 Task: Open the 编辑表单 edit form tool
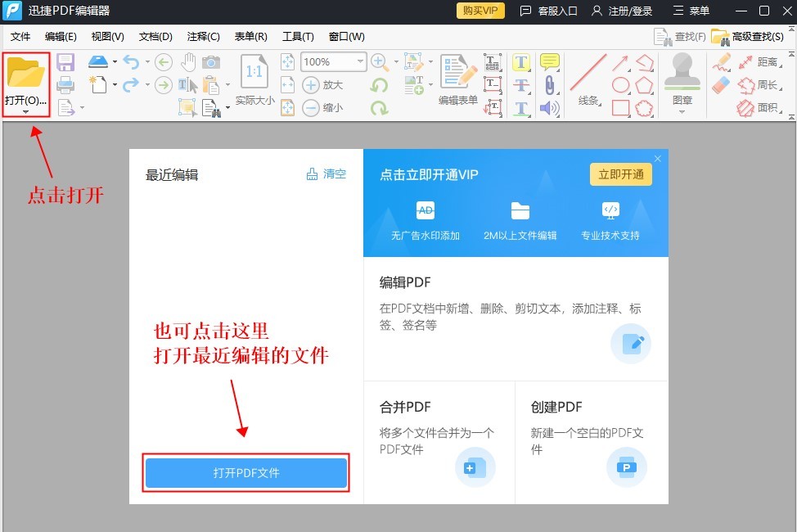coord(458,79)
